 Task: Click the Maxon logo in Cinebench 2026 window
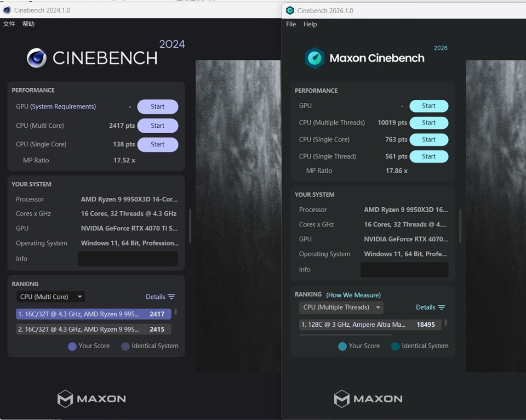pyautogui.click(x=368, y=399)
